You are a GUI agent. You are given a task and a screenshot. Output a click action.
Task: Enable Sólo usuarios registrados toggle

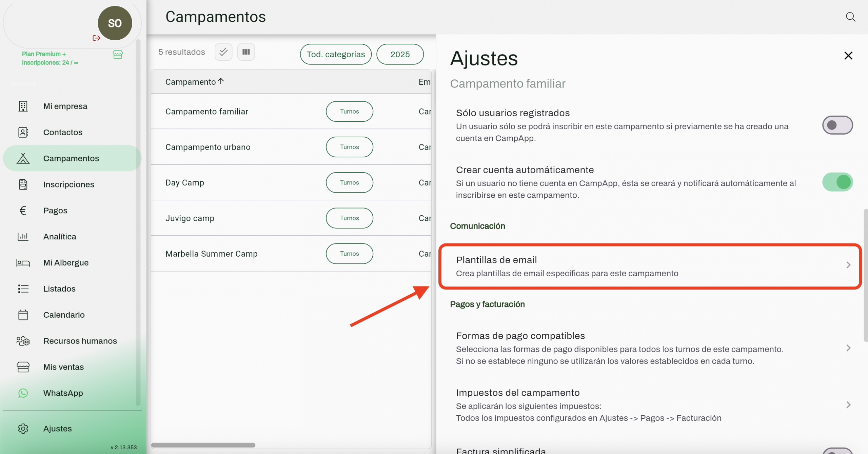click(x=837, y=125)
